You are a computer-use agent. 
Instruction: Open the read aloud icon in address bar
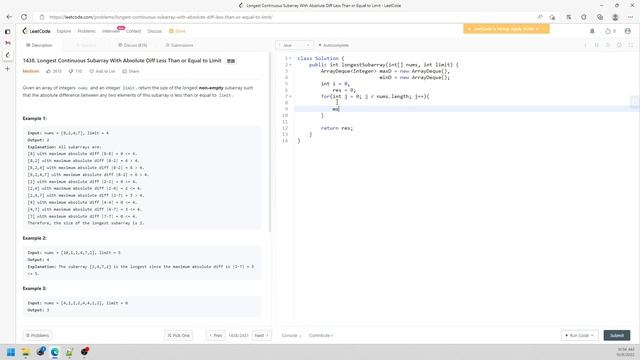point(540,17)
